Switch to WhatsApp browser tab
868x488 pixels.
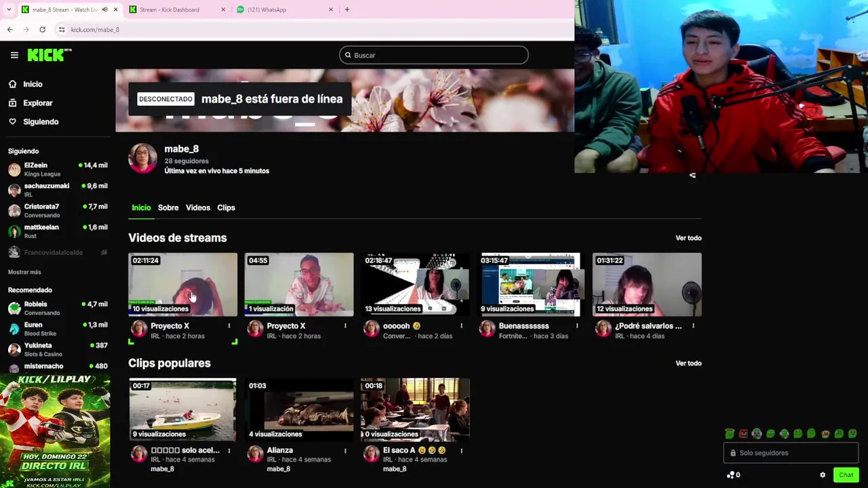coord(267,9)
